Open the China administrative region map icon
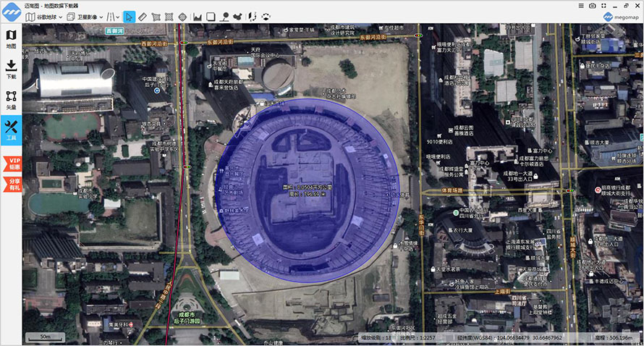Screen dimensions: 644x346 [238, 17]
